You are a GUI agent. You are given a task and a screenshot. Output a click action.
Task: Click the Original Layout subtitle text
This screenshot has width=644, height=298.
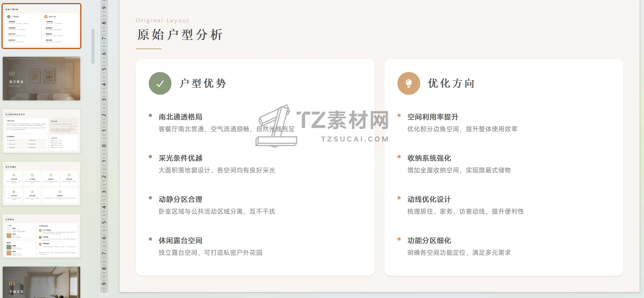coord(162,20)
